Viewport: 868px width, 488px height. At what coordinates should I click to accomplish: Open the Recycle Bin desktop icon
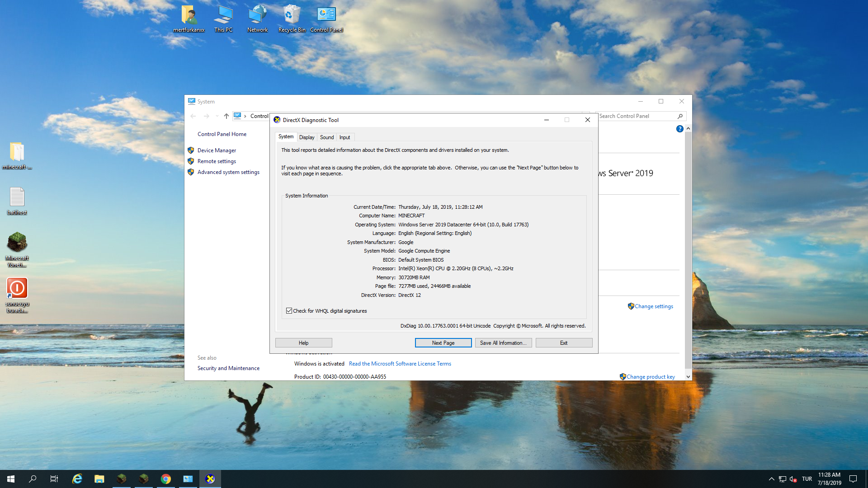(292, 19)
